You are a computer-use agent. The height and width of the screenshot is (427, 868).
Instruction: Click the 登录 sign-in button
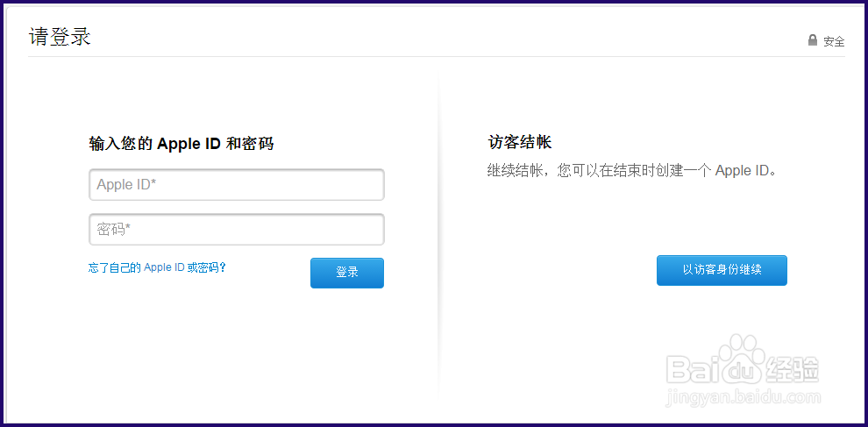(x=347, y=273)
